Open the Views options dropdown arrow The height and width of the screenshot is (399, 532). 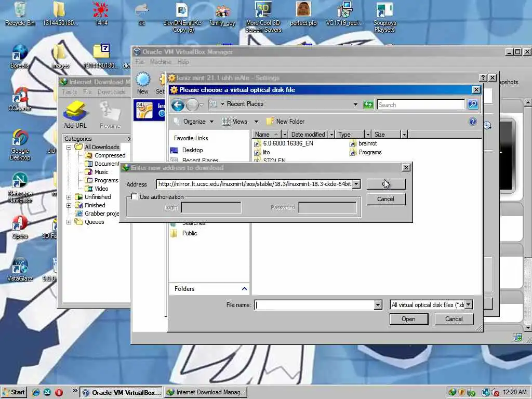(x=256, y=122)
